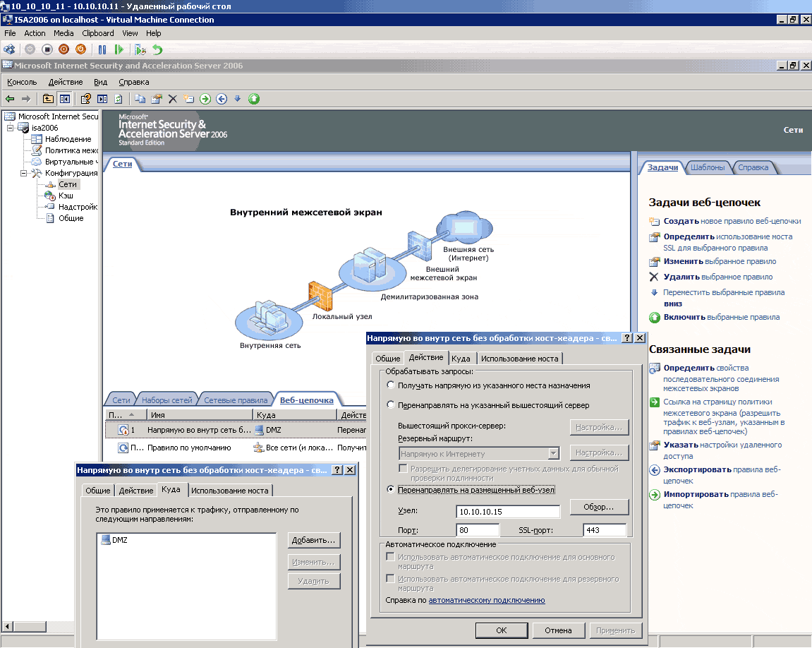The image size is (812, 648).
Task: Click the move rule down toolbar arrow
Action: coord(237,99)
